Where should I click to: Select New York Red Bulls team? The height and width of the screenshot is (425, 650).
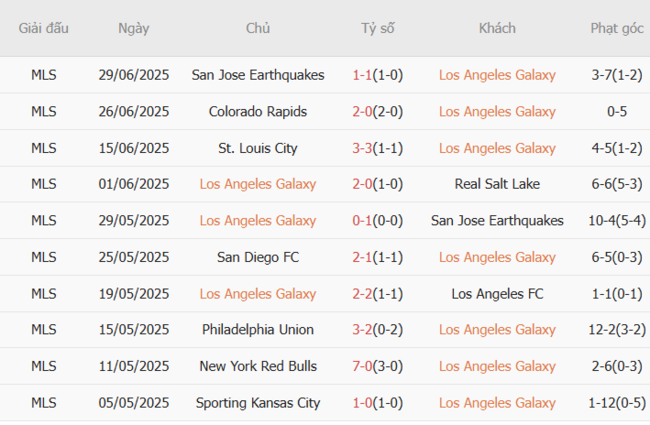click(258, 366)
